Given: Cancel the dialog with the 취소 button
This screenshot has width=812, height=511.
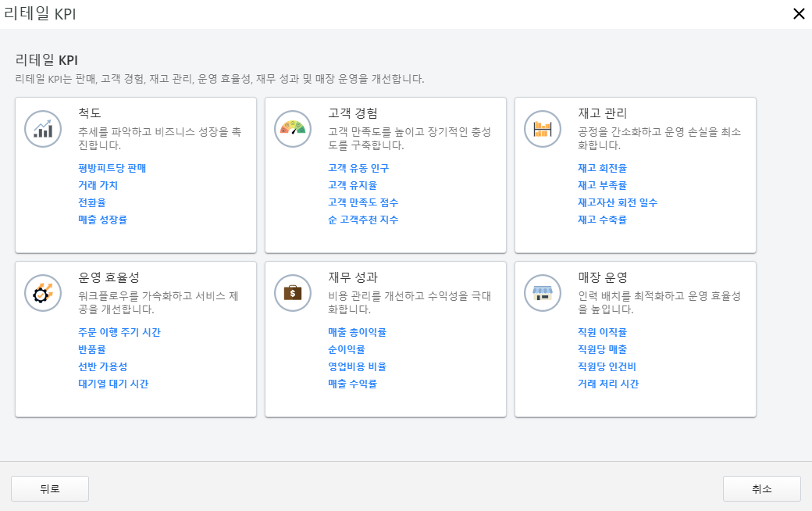Looking at the screenshot, I should pyautogui.click(x=761, y=488).
